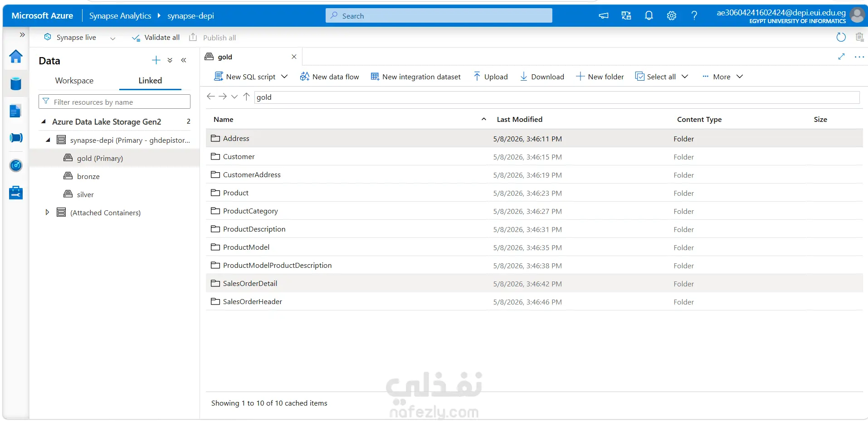Image resolution: width=868 pixels, height=421 pixels.
Task: Collapse the synapse-depi storage node
Action: pos(48,140)
